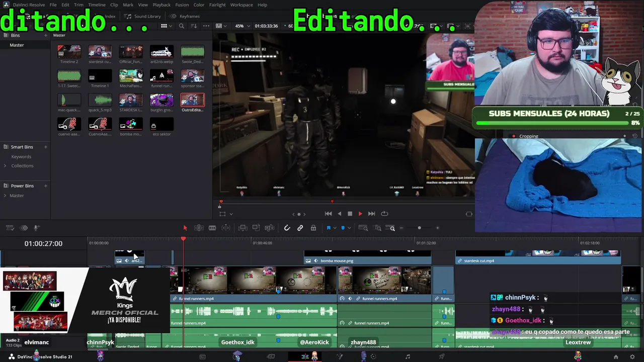The image size is (644, 362).
Task: Expand the Power Bins Master folder
Action: point(5,196)
